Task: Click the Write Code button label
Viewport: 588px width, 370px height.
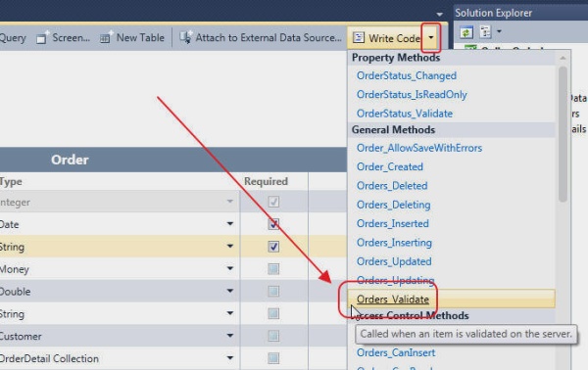Action: 395,38
